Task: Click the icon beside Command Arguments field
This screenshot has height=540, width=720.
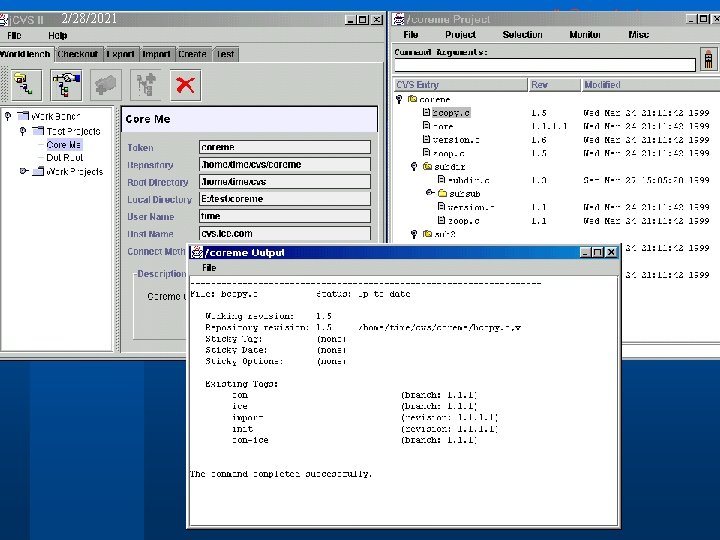Action: pyautogui.click(x=709, y=59)
